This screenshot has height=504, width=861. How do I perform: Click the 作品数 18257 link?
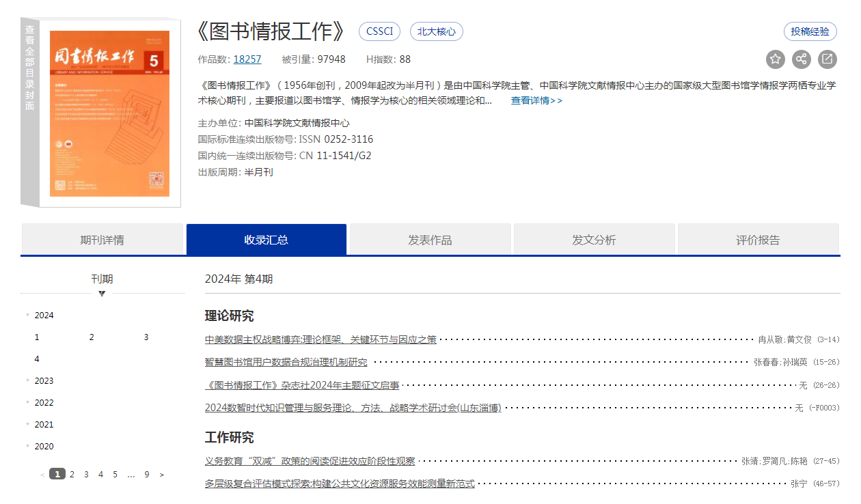tap(247, 59)
